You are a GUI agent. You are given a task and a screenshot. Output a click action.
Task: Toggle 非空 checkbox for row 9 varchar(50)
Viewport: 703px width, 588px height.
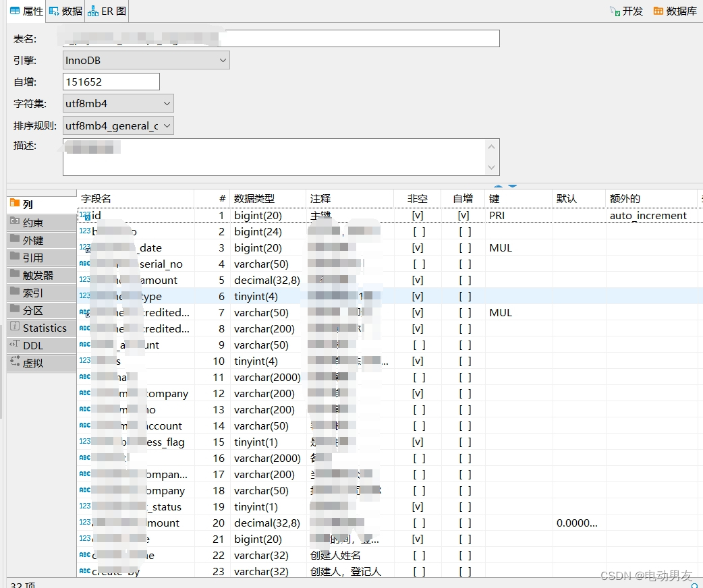pos(419,345)
